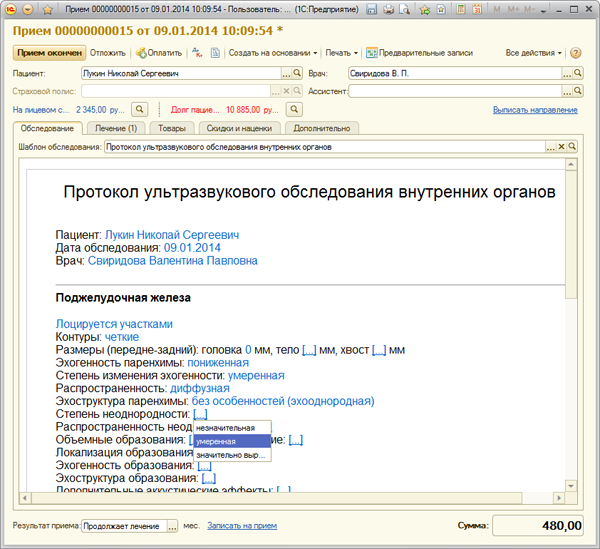Open the Врач magnifier lookup icon
Screen dimensions: 600x549
pyautogui.click(x=578, y=73)
